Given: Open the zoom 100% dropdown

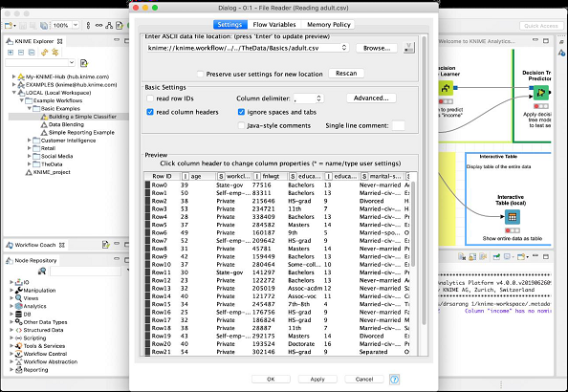Looking at the screenshot, I should [76, 25].
